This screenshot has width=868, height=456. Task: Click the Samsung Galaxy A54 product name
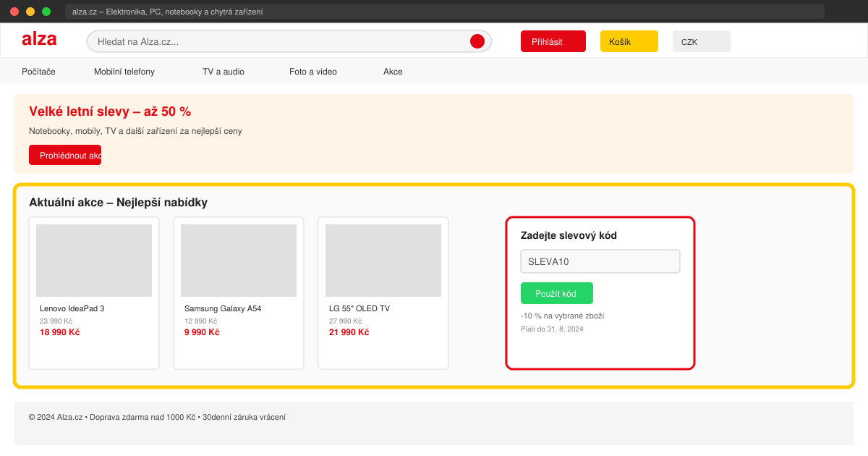coord(223,308)
